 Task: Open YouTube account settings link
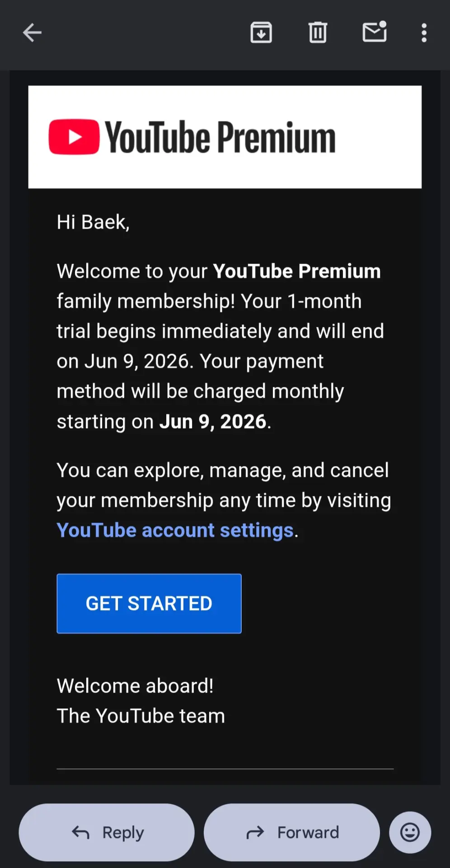pyautogui.click(x=175, y=530)
